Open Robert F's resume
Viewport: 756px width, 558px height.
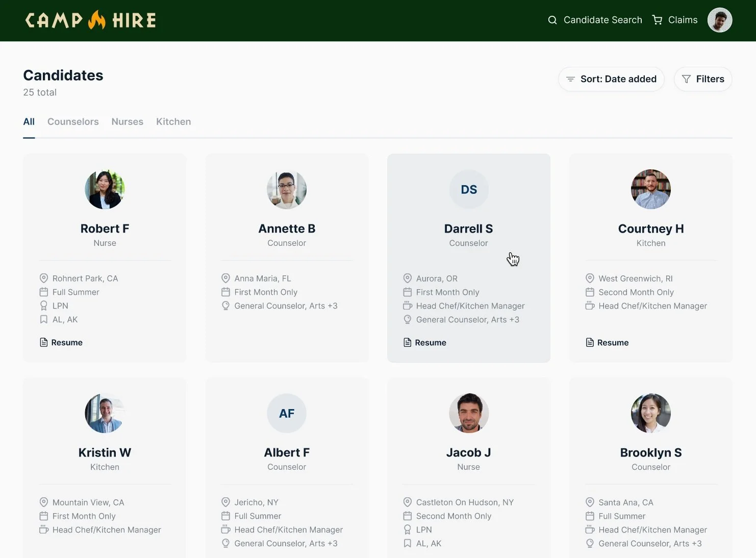point(61,343)
